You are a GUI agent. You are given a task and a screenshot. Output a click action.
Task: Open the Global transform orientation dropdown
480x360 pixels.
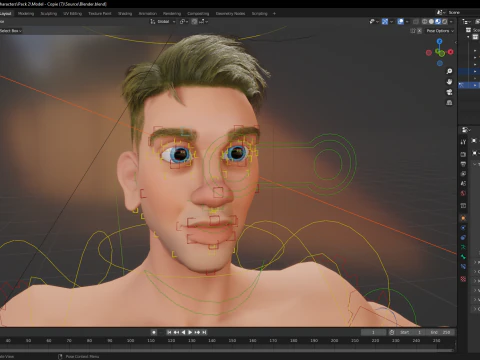click(163, 22)
